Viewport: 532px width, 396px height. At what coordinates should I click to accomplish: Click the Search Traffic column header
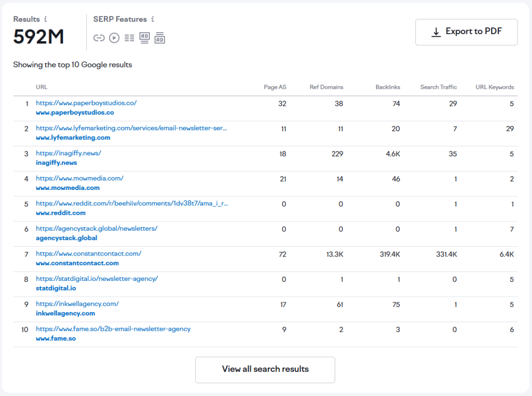click(439, 87)
